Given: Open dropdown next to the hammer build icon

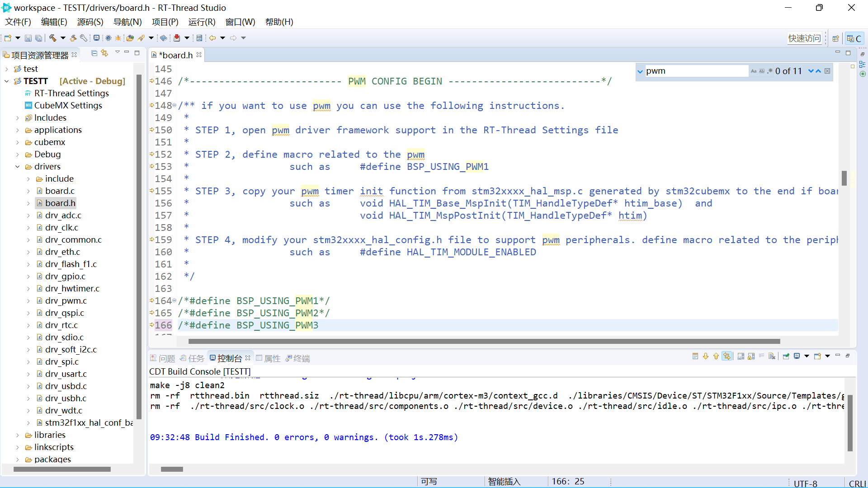Looking at the screenshot, I should (63, 38).
